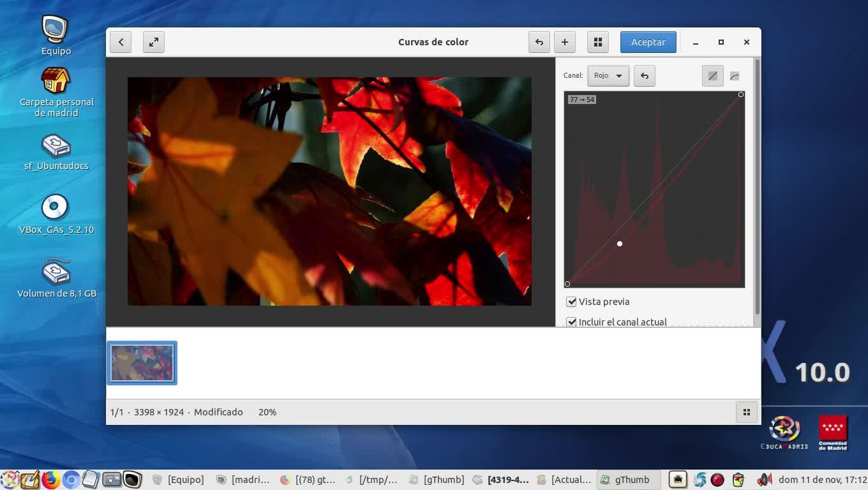The height and width of the screenshot is (490, 868).
Task: Click the undo arrow in the header bar
Action: [x=539, y=42]
